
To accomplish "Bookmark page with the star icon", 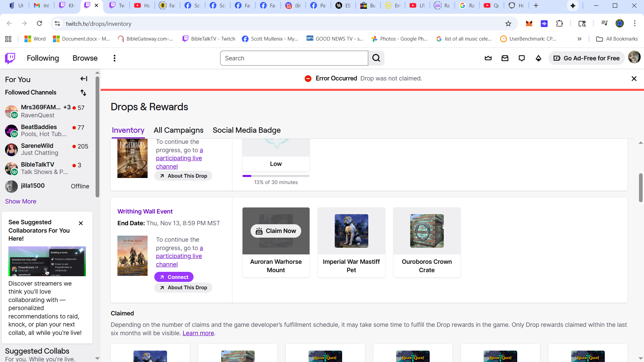I will [508, 23].
